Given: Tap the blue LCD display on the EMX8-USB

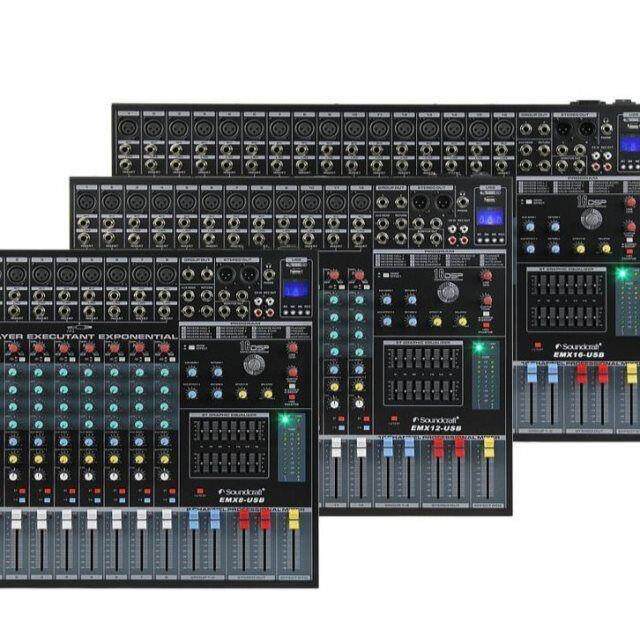Looking at the screenshot, I should 296,291.
